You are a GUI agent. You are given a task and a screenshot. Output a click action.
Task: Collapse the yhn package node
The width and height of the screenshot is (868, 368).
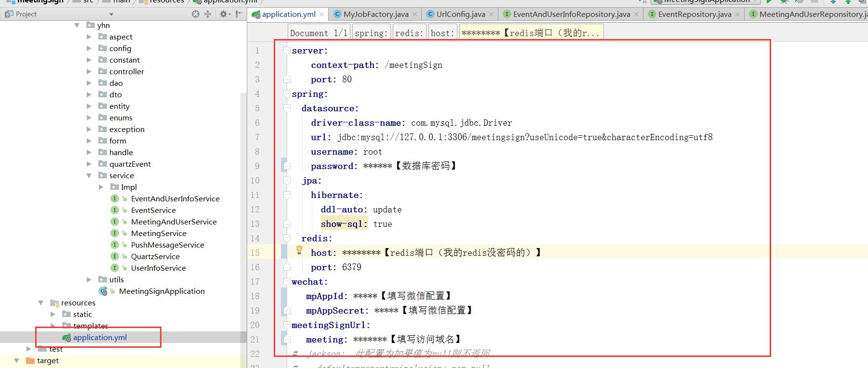77,25
